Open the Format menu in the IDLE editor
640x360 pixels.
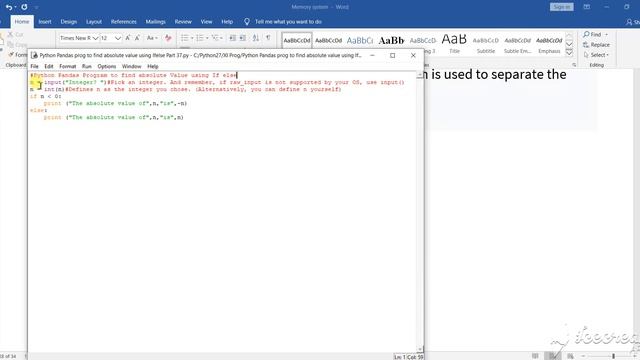click(x=67, y=66)
